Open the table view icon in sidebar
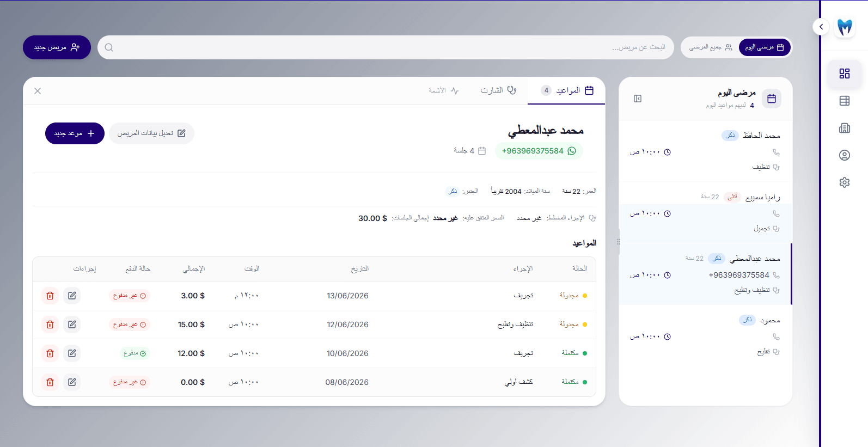Viewport: 868px width, 447px height. [x=844, y=101]
